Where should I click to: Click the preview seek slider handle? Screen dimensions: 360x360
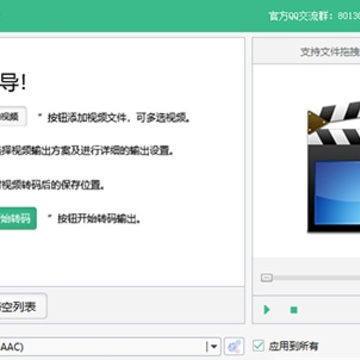click(x=267, y=278)
